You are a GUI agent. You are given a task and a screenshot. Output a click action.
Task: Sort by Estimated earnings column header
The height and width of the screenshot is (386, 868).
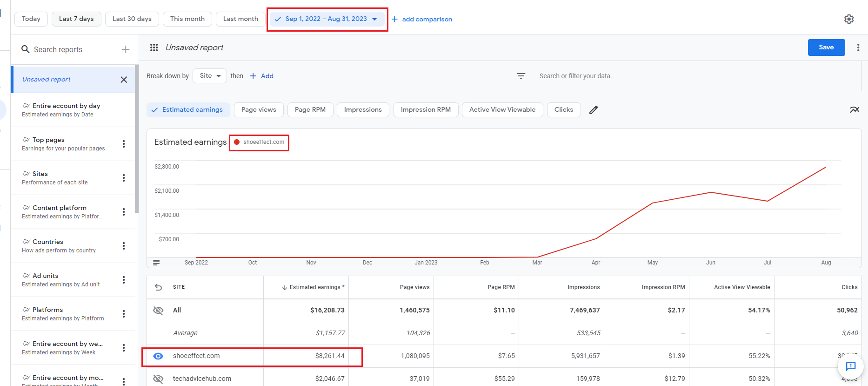[x=313, y=287]
